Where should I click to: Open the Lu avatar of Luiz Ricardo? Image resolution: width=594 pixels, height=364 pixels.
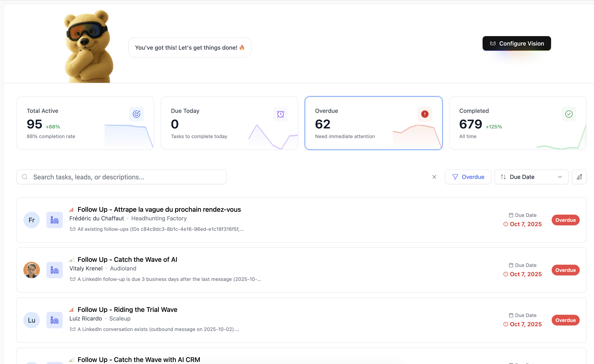coord(32,320)
